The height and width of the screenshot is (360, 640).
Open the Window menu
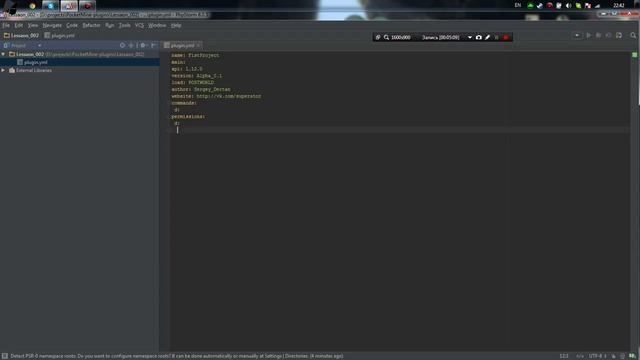pos(157,25)
